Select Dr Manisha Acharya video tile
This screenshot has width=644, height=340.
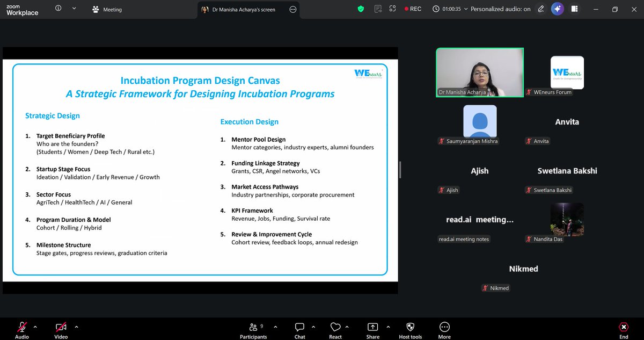click(480, 73)
